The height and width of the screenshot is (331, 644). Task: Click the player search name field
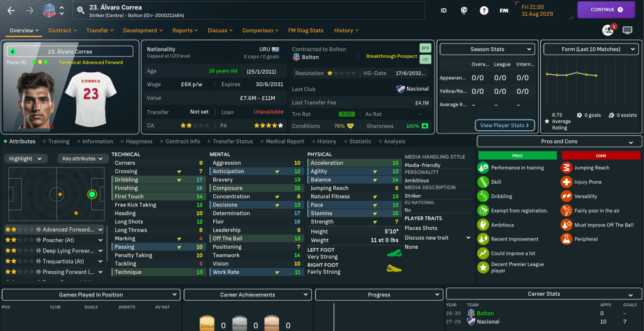[252, 10]
